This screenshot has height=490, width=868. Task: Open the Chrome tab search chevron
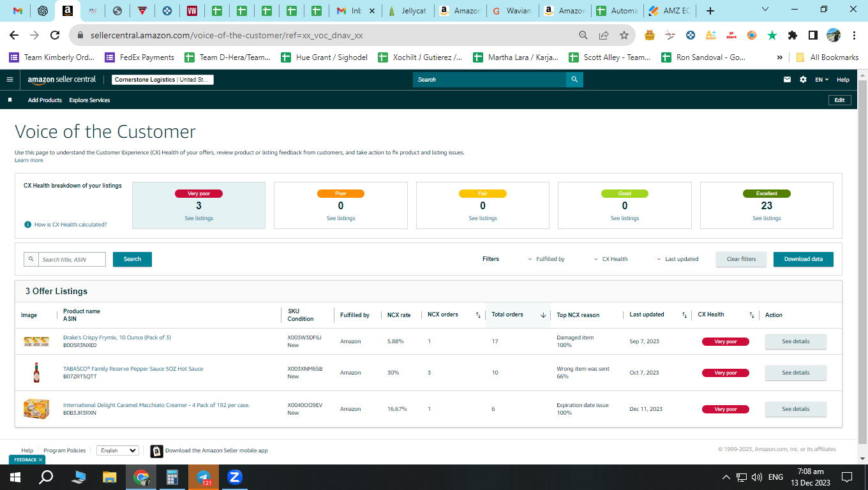pyautogui.click(x=766, y=10)
